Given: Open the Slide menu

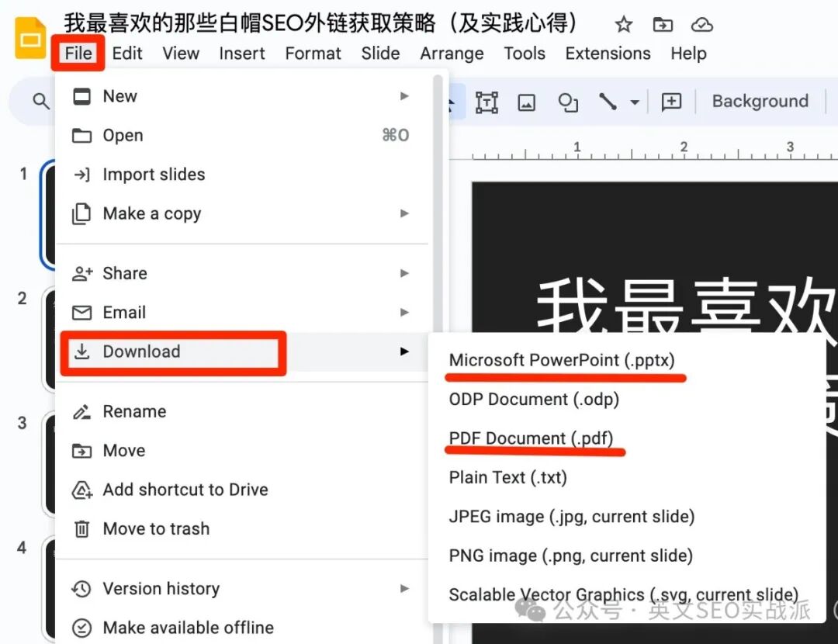Looking at the screenshot, I should pyautogui.click(x=380, y=53).
